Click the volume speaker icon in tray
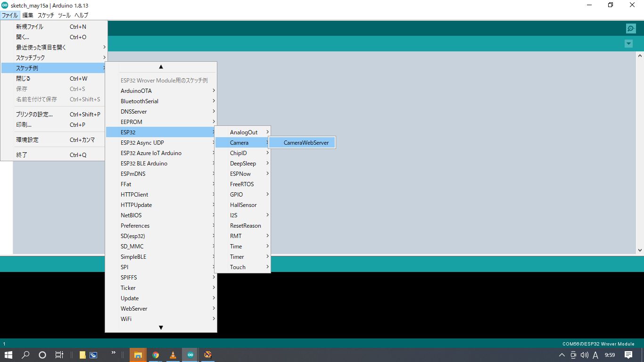 click(x=585, y=355)
